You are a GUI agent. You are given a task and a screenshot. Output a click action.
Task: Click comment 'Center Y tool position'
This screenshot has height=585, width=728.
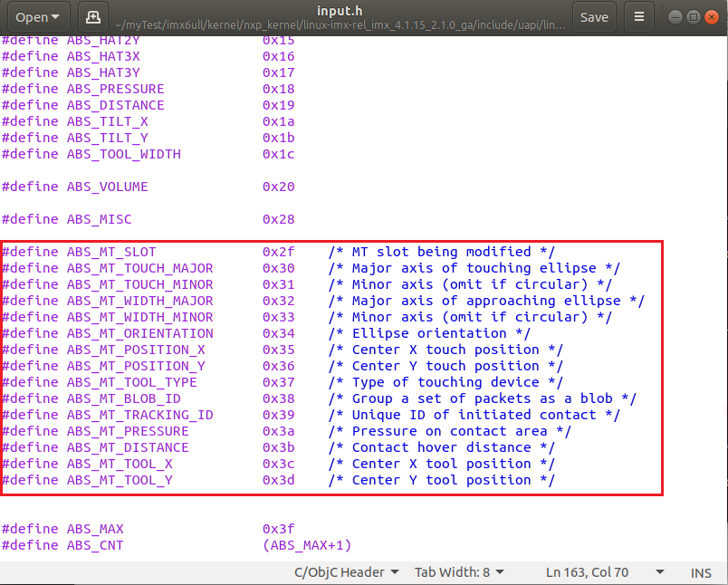coord(442,480)
